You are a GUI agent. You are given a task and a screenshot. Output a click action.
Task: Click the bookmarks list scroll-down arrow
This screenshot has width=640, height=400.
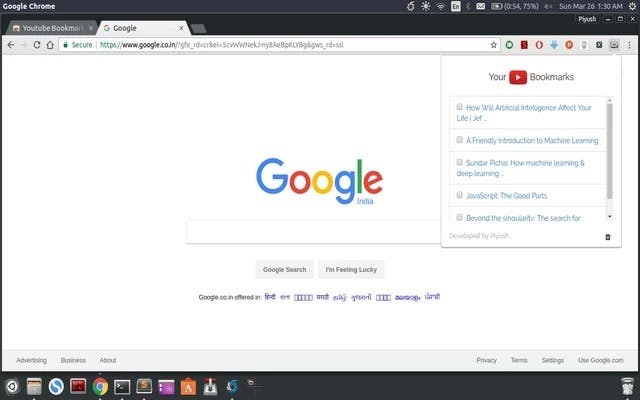point(610,217)
